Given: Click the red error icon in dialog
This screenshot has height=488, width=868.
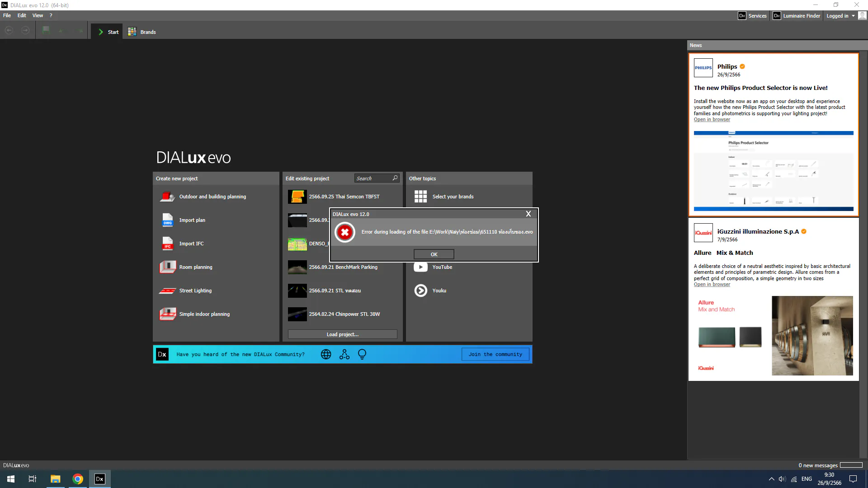Looking at the screenshot, I should point(345,232).
